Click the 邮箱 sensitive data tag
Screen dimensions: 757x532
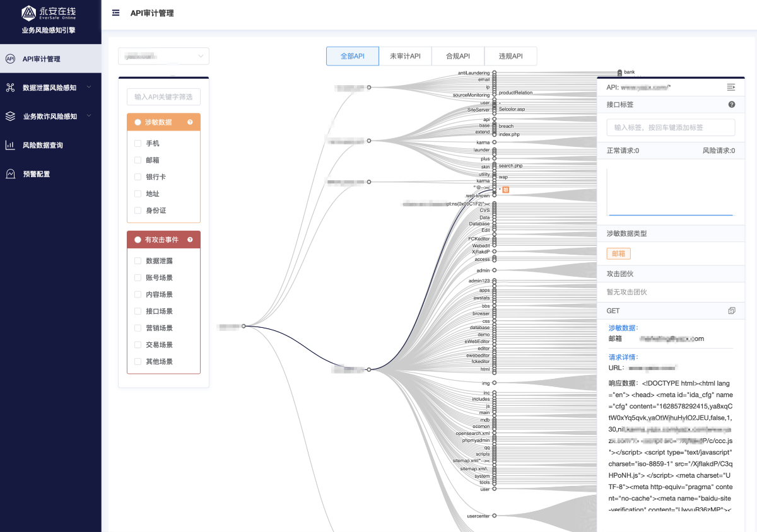coord(619,254)
